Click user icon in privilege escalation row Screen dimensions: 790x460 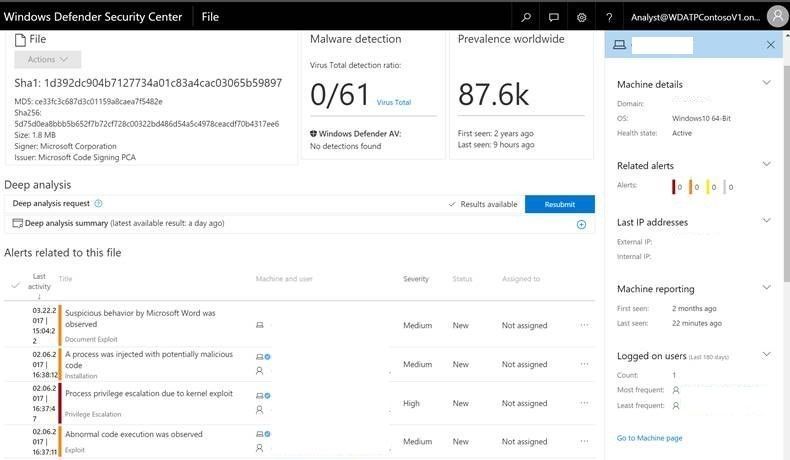tap(259, 410)
